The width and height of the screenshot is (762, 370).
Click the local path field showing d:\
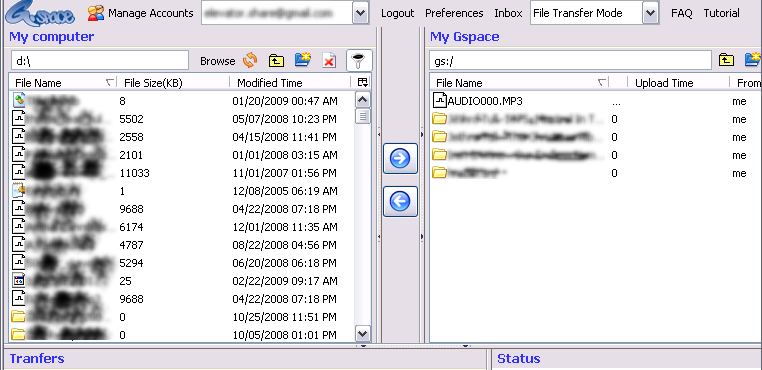pyautogui.click(x=100, y=60)
